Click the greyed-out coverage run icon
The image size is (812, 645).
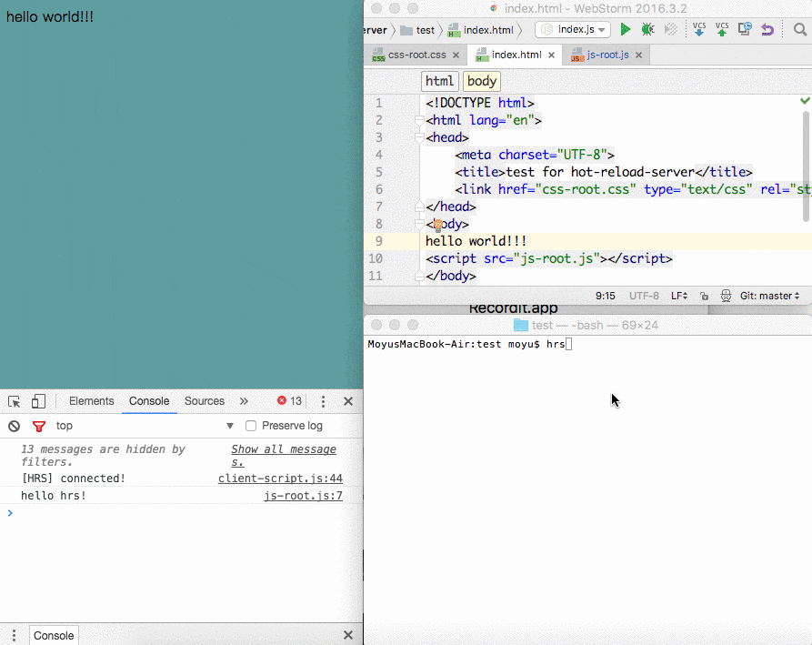tap(671, 29)
